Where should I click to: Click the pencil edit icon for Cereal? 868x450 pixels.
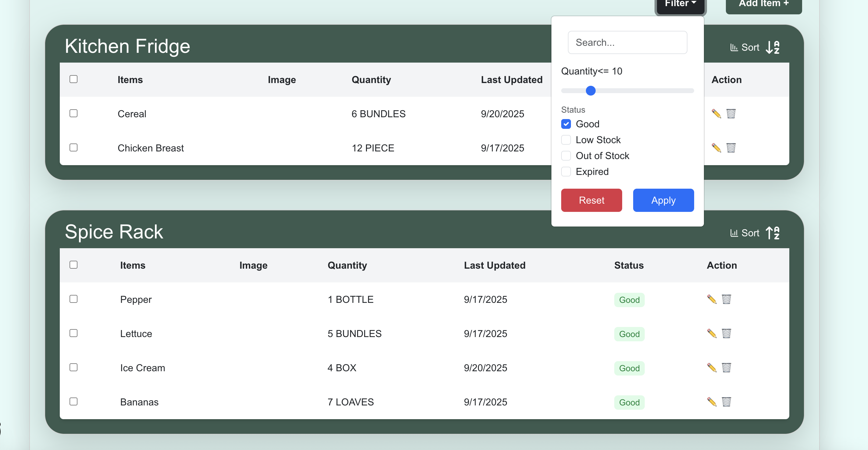716,114
